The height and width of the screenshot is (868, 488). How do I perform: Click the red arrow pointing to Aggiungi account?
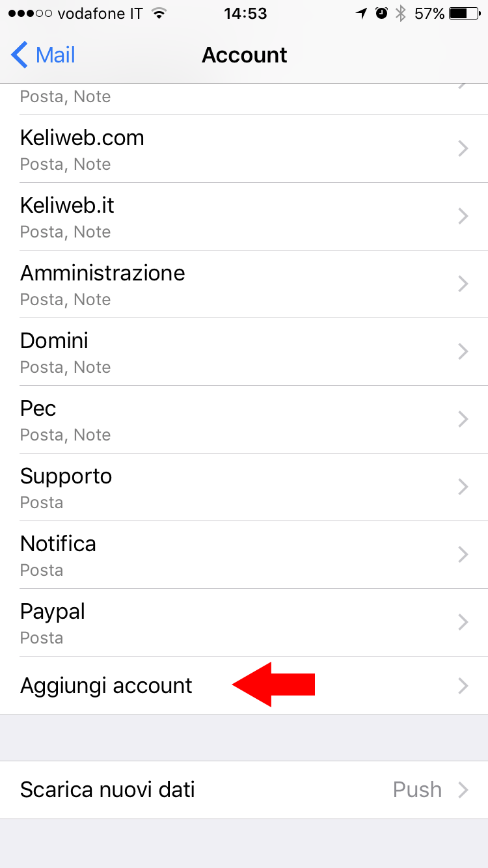click(274, 685)
